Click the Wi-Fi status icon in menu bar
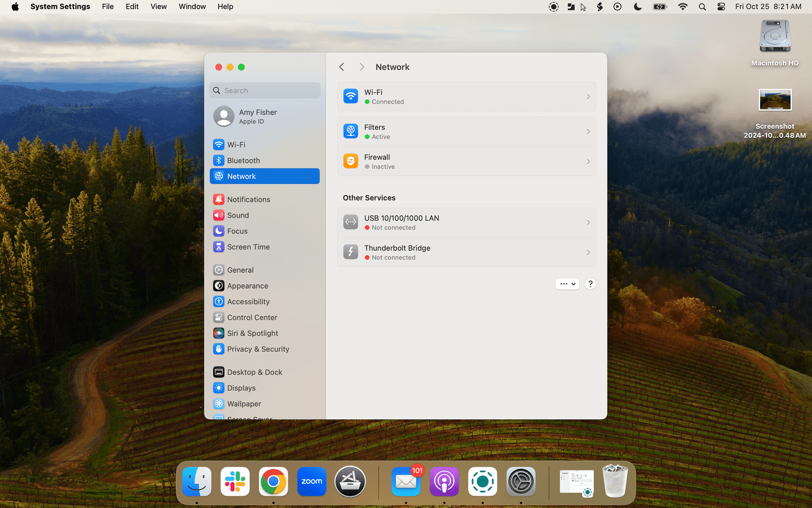The image size is (812, 508). point(683,6)
